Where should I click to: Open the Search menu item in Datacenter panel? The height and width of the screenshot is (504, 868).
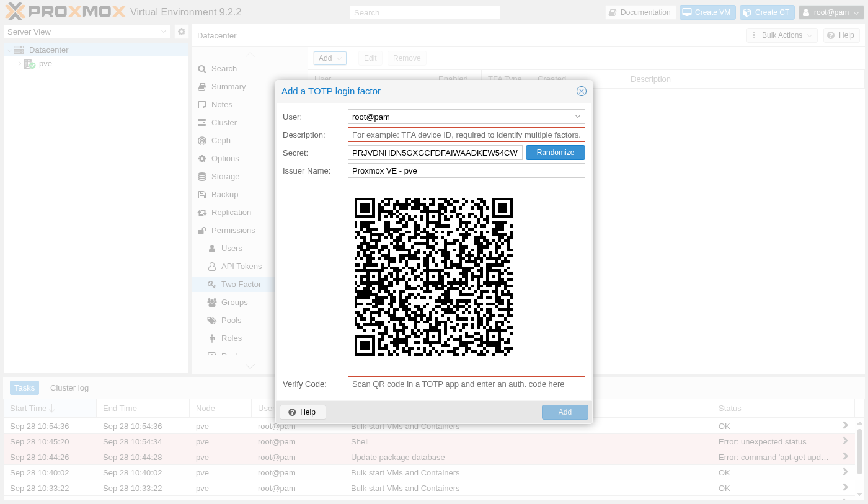click(224, 69)
